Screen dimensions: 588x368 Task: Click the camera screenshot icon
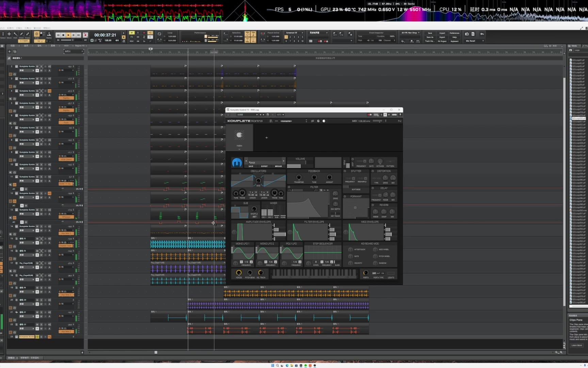pos(467,34)
